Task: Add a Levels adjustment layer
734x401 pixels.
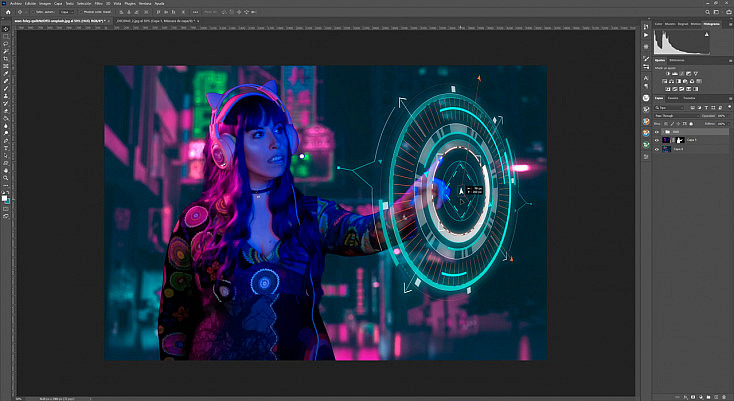Action: tap(675, 73)
